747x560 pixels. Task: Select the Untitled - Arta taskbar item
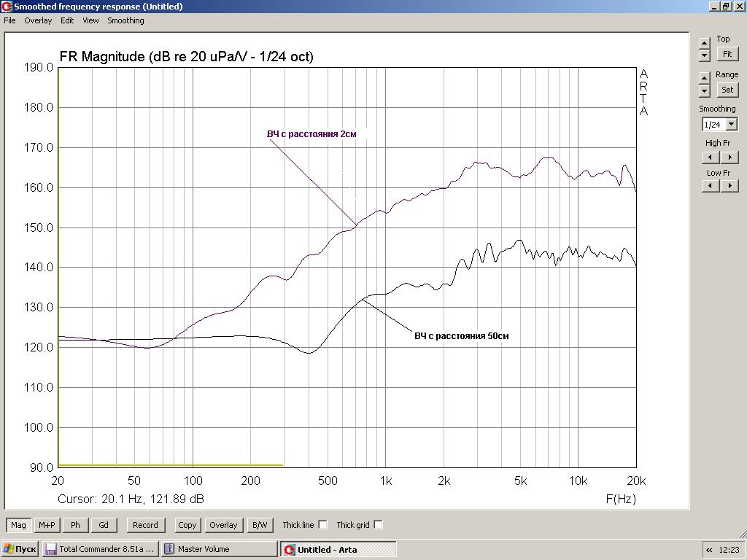point(338,549)
